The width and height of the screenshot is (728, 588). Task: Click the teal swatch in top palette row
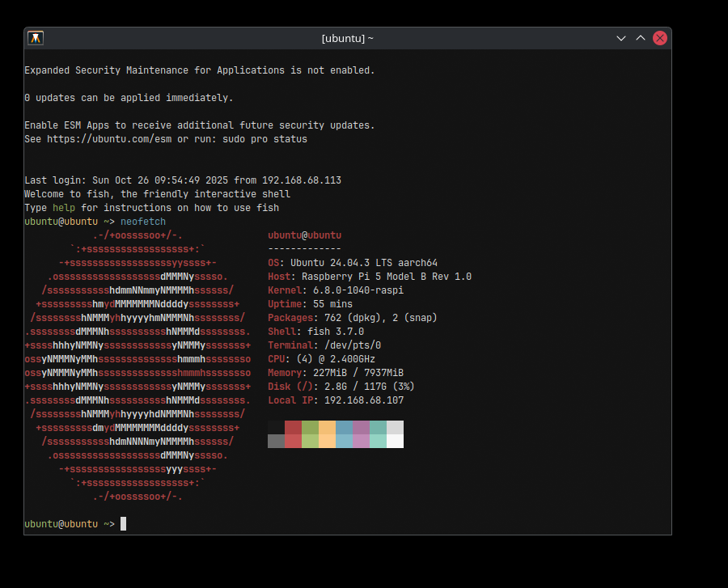(x=378, y=427)
